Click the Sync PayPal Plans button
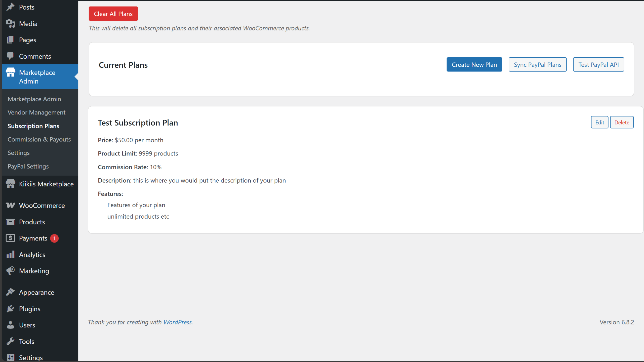This screenshot has width=644, height=362. point(537,65)
